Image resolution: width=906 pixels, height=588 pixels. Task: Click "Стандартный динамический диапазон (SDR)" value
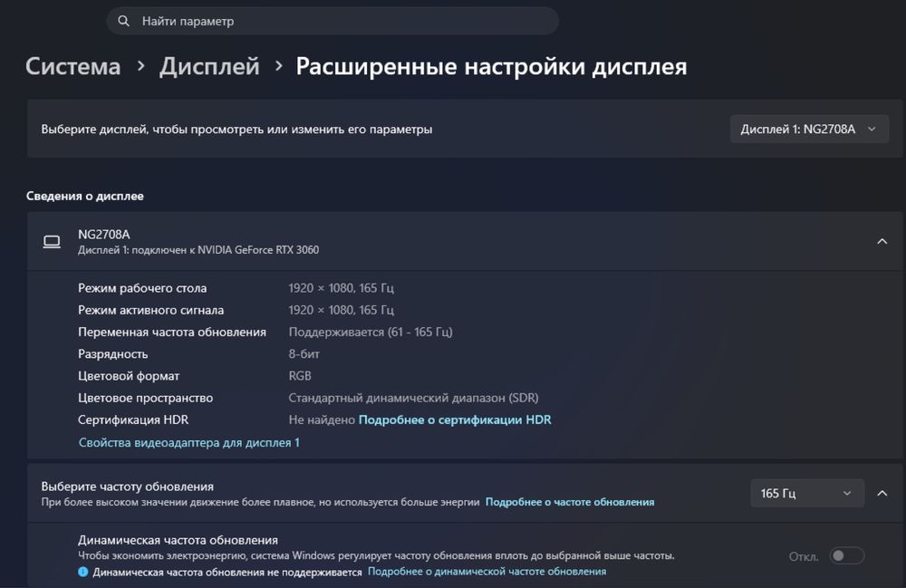[414, 398]
